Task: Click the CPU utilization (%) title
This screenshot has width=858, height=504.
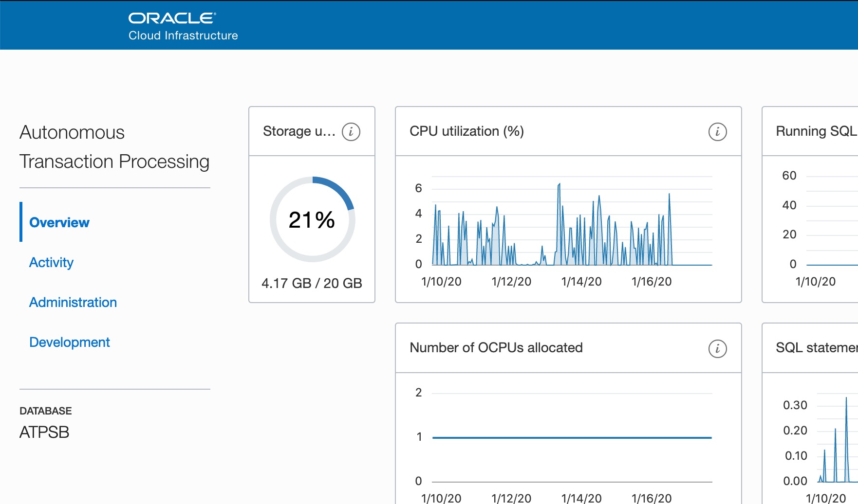Action: point(466,131)
